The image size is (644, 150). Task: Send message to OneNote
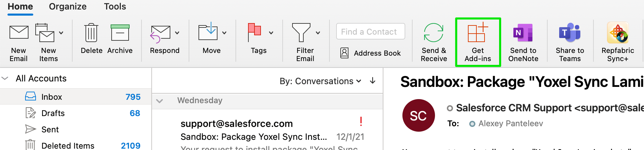pyautogui.click(x=523, y=33)
